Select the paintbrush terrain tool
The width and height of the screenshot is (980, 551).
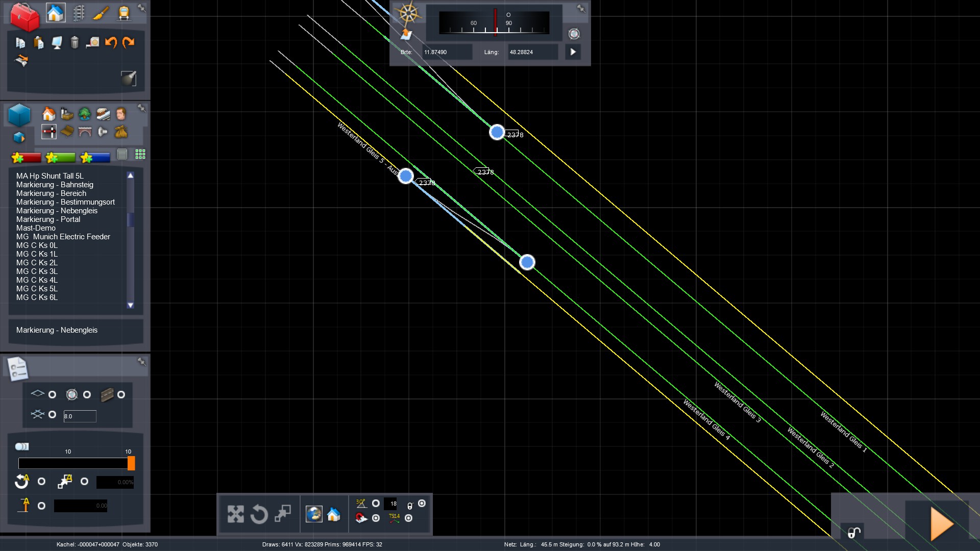tap(101, 13)
